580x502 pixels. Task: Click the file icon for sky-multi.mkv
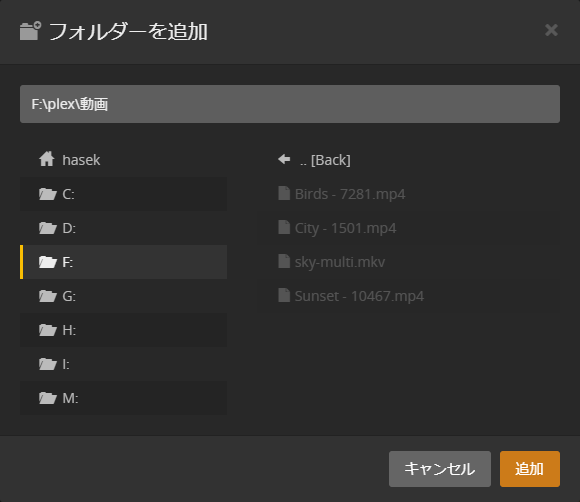coord(284,261)
